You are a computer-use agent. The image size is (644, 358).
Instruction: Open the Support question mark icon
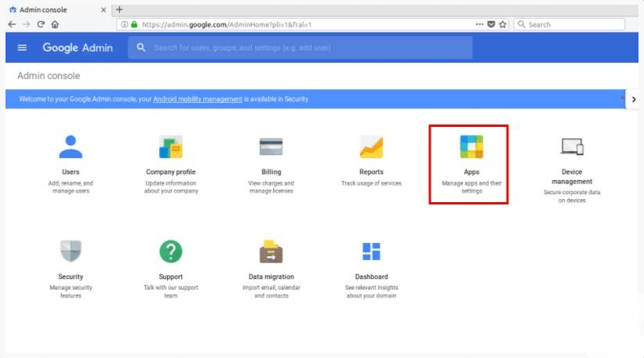171,251
